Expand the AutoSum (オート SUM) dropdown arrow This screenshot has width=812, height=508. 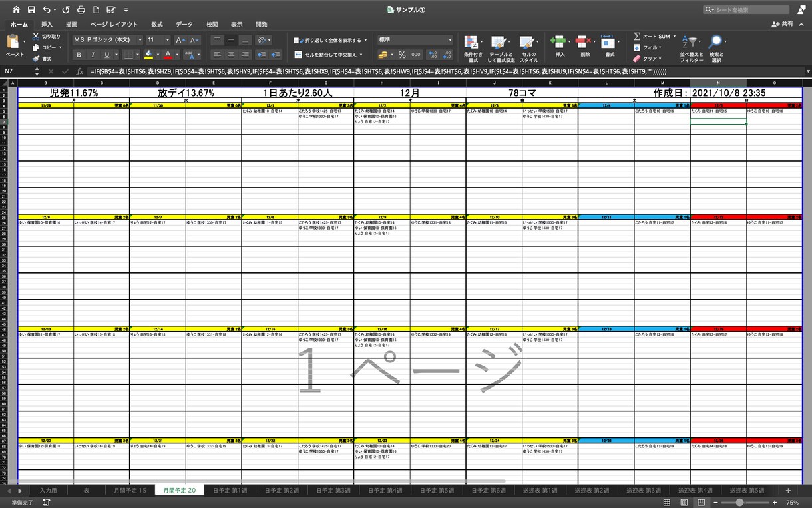pyautogui.click(x=674, y=37)
